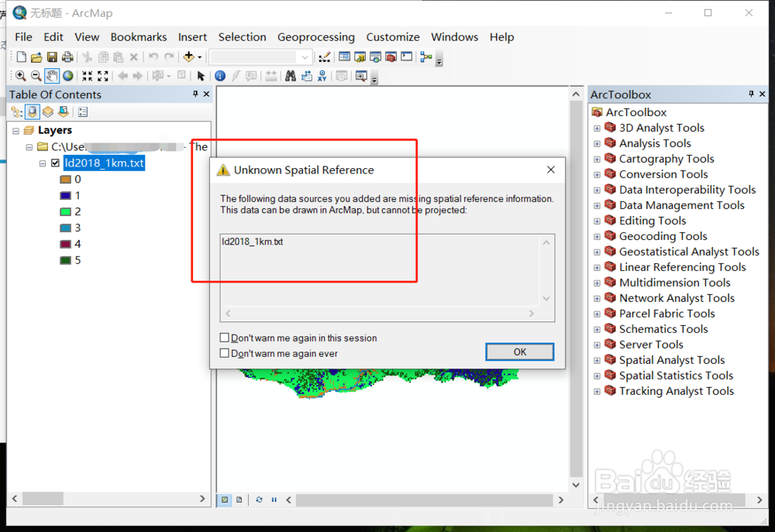Open the Selection menu
Image resolution: width=775 pixels, height=532 pixels.
coord(242,37)
